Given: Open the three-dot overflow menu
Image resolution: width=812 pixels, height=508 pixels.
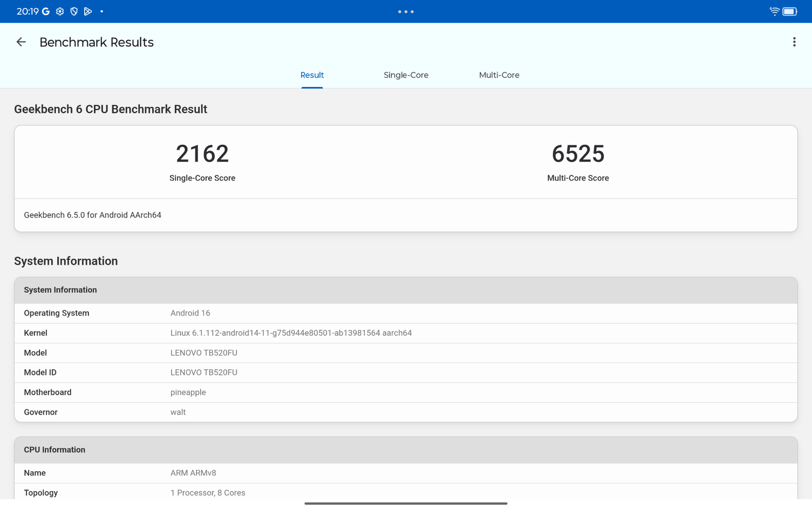Looking at the screenshot, I should pyautogui.click(x=794, y=42).
